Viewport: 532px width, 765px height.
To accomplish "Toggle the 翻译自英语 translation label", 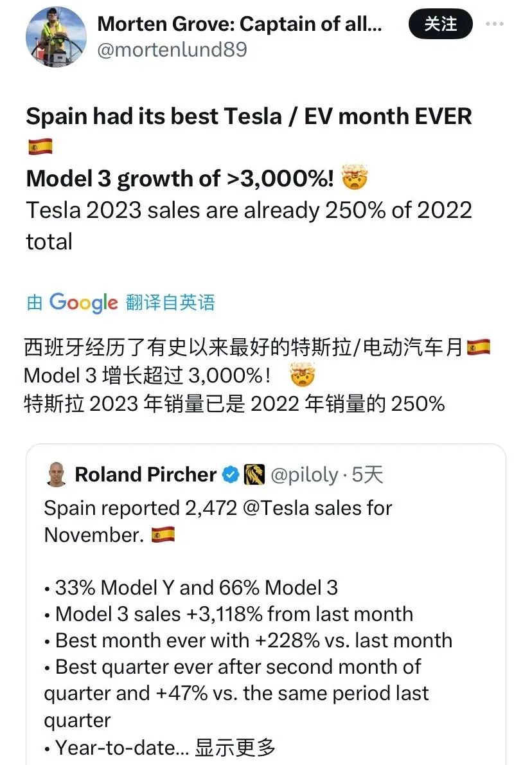I will (x=170, y=303).
